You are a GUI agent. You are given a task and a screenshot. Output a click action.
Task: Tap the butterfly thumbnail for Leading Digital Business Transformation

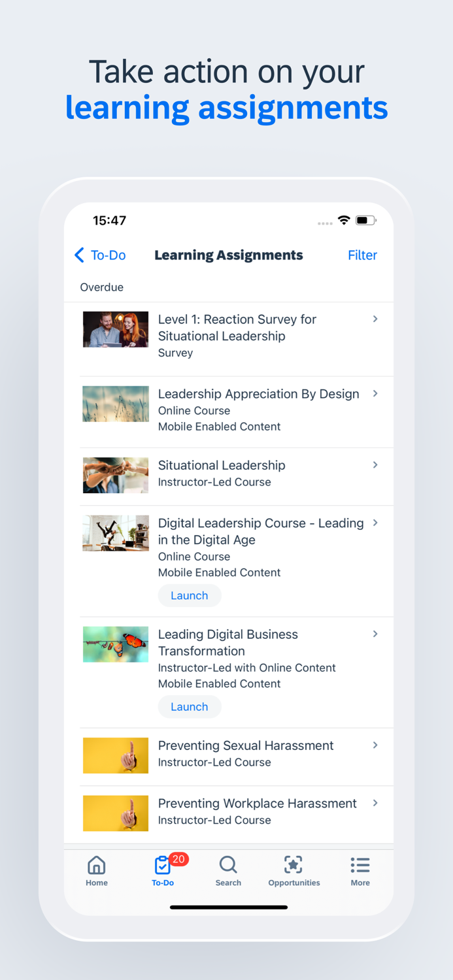[x=115, y=644]
